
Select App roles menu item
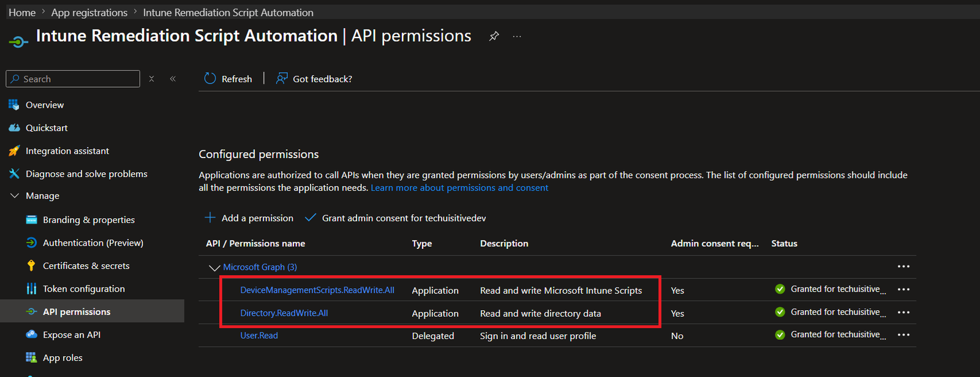point(62,357)
